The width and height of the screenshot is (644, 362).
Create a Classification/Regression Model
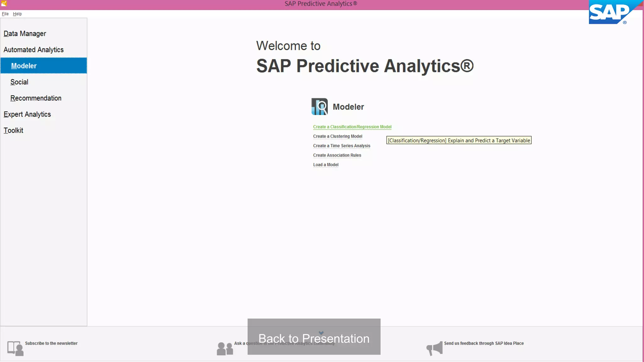click(352, 127)
